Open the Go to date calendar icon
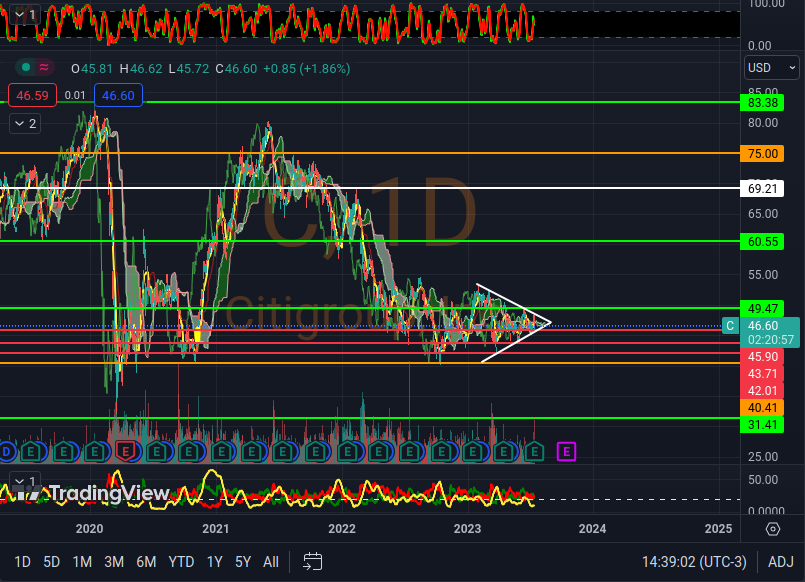This screenshot has height=582, width=805. point(313,561)
